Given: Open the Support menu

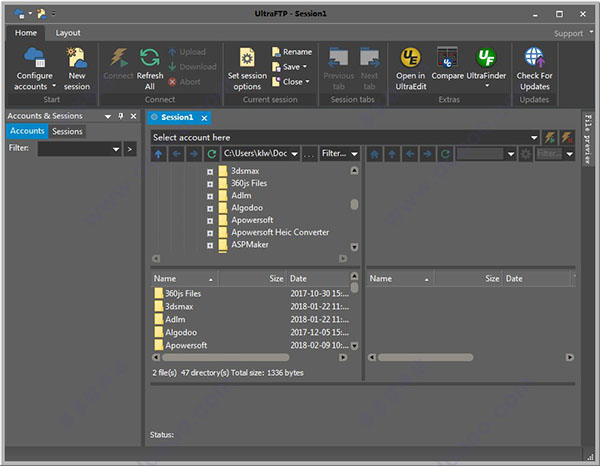Looking at the screenshot, I should [572, 33].
